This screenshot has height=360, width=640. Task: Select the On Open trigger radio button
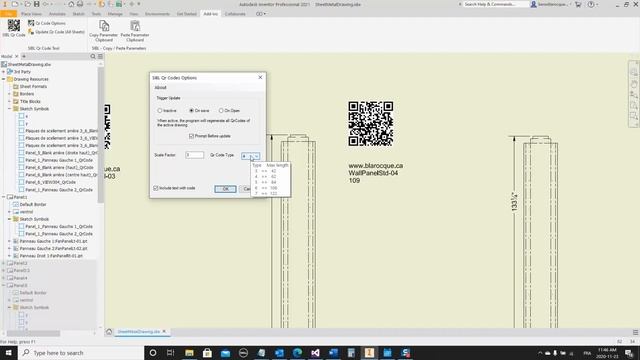click(221, 111)
